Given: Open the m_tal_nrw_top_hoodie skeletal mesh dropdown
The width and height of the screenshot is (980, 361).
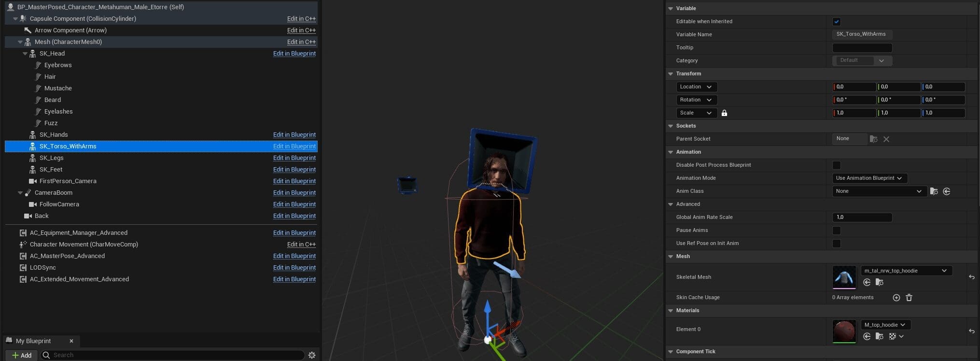Looking at the screenshot, I should [906, 271].
